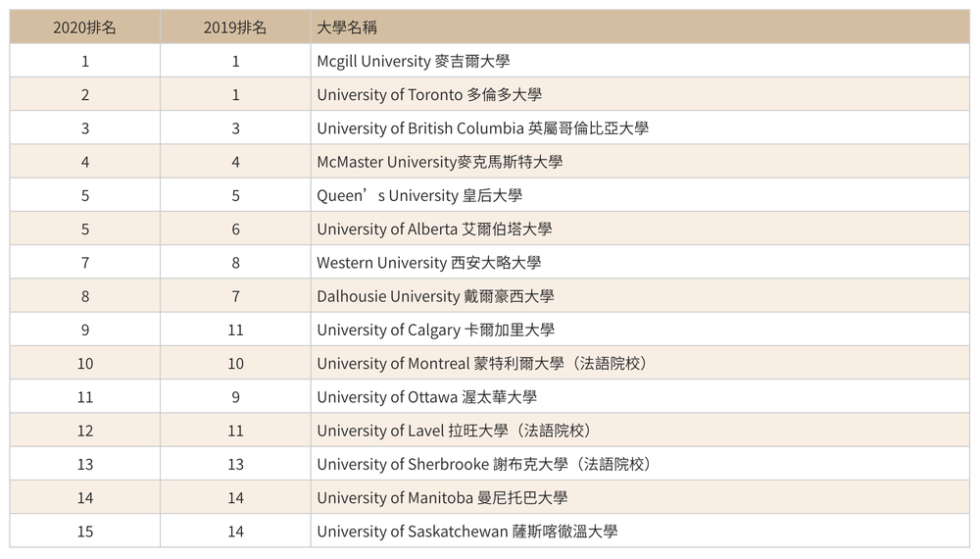Select 'University of Toronto 多倫多大學' cell
Image resolution: width=980 pixels, height=559 pixels.
pos(640,94)
